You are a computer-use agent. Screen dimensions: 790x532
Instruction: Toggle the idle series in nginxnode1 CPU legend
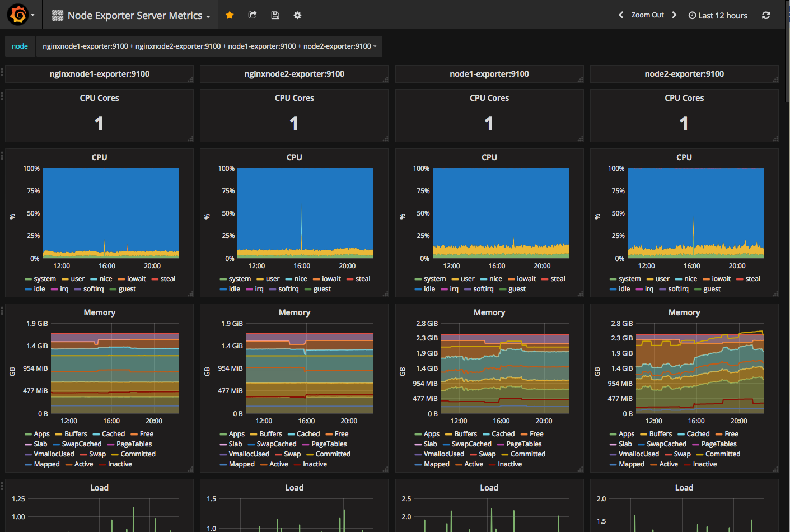[39, 289]
